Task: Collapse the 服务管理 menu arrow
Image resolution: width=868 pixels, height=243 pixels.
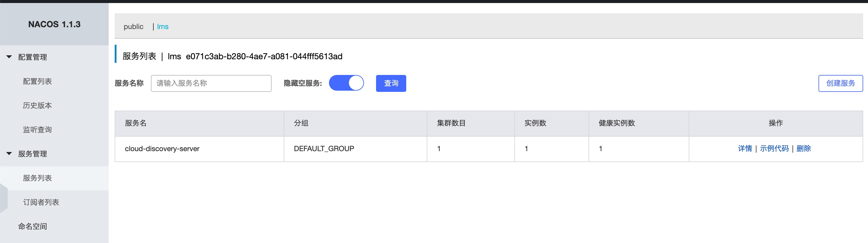Action: click(x=9, y=154)
